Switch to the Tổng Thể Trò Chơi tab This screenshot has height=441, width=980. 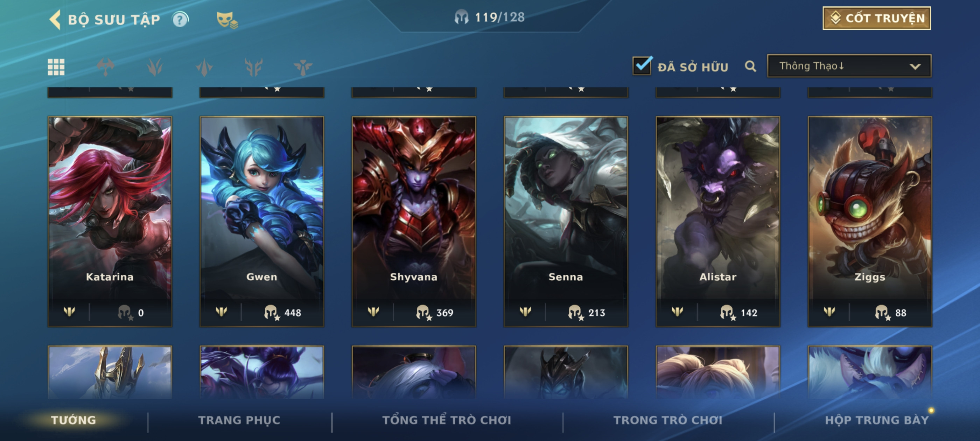tap(447, 420)
